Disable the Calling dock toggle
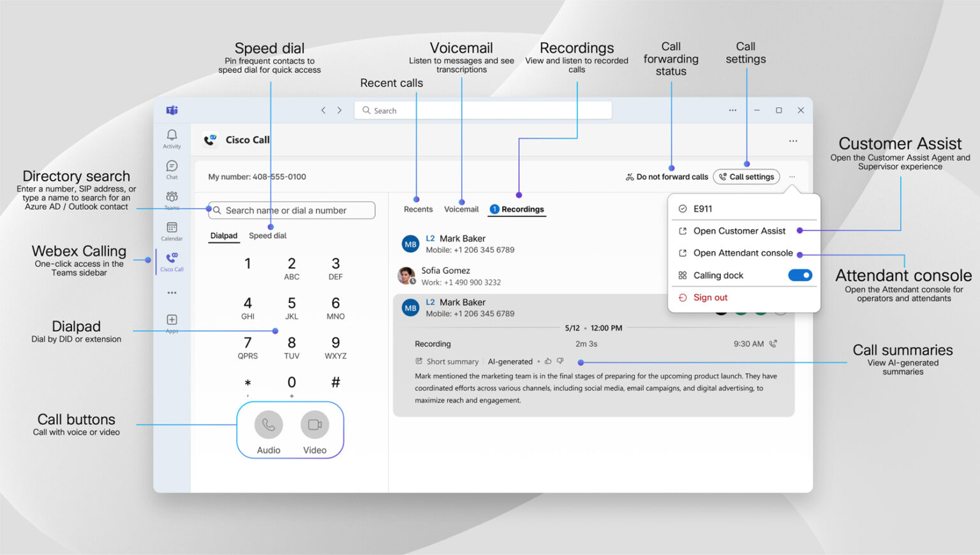980x555 pixels. (x=799, y=275)
